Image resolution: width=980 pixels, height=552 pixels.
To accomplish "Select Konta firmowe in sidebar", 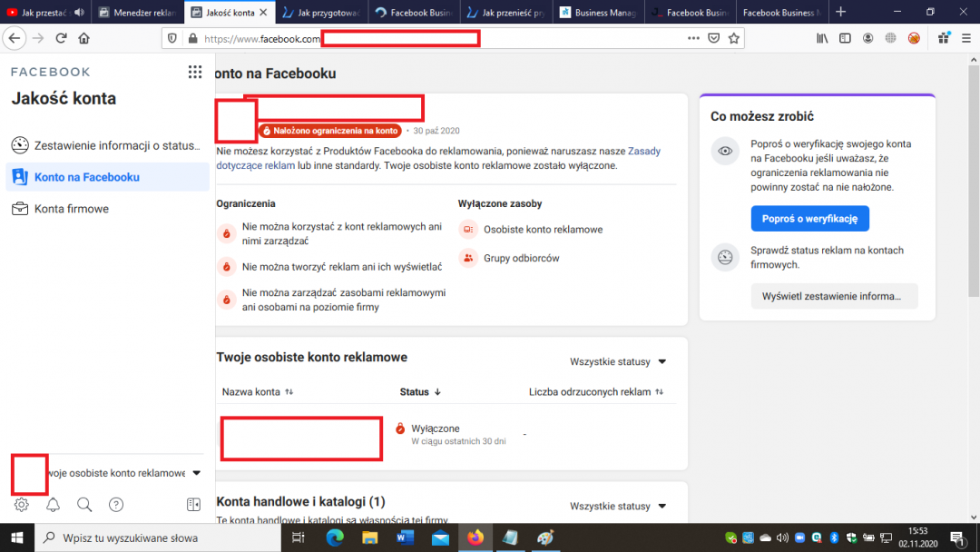I will (x=72, y=209).
